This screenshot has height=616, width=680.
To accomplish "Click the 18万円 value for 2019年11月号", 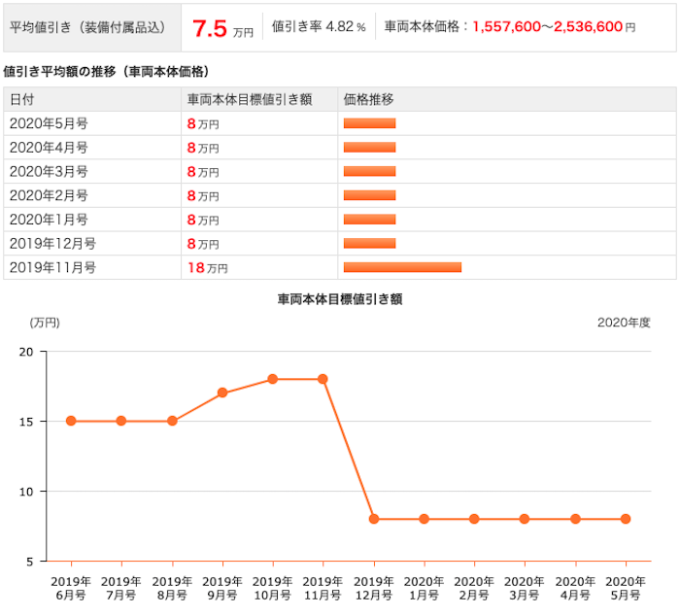I will tap(208, 267).
